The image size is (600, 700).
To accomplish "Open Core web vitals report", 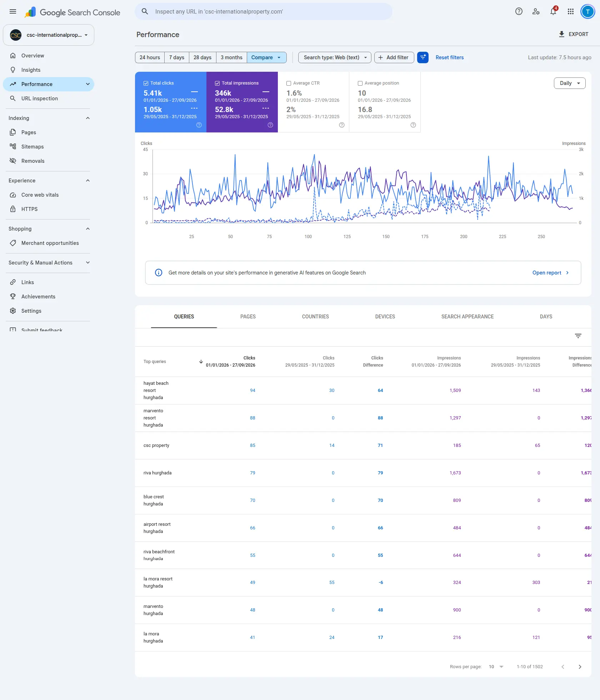I will (40, 195).
